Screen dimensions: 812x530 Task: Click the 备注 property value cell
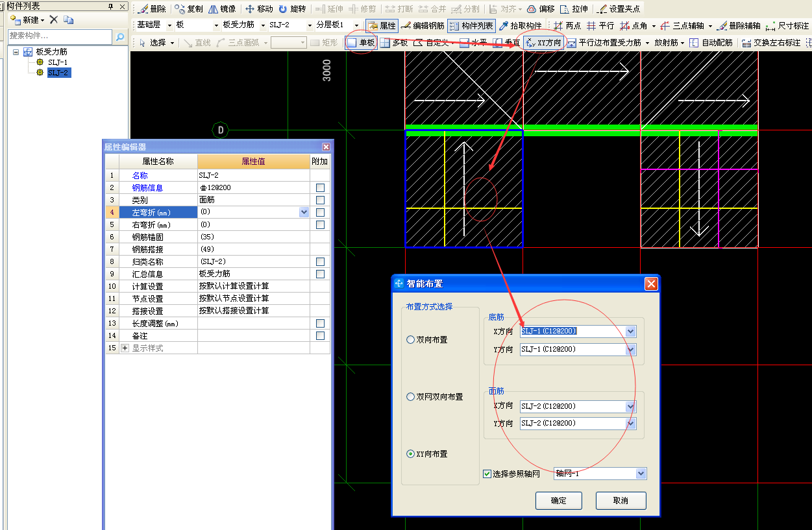coord(254,335)
